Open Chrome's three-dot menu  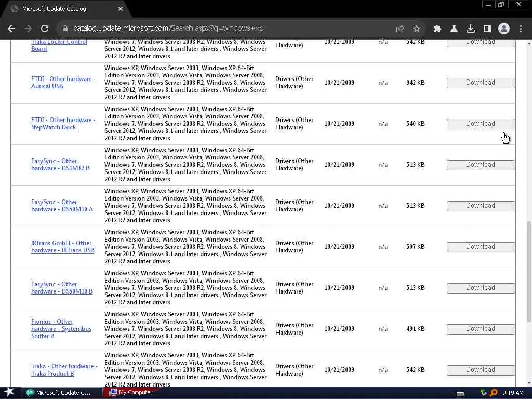coord(521,29)
